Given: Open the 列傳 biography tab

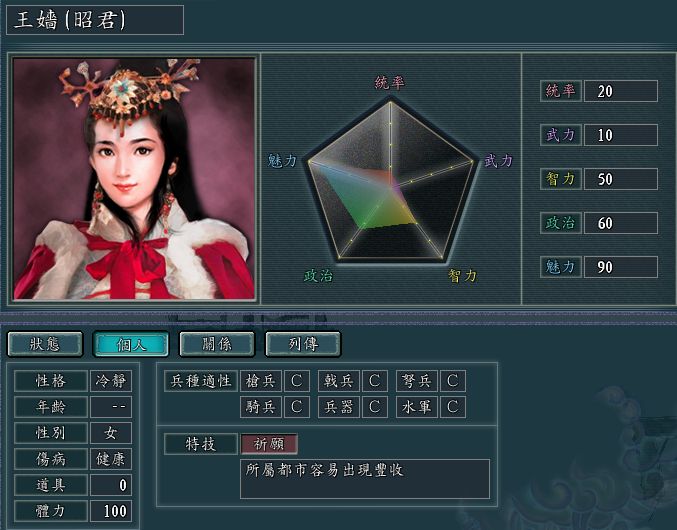Looking at the screenshot, I should 303,344.
